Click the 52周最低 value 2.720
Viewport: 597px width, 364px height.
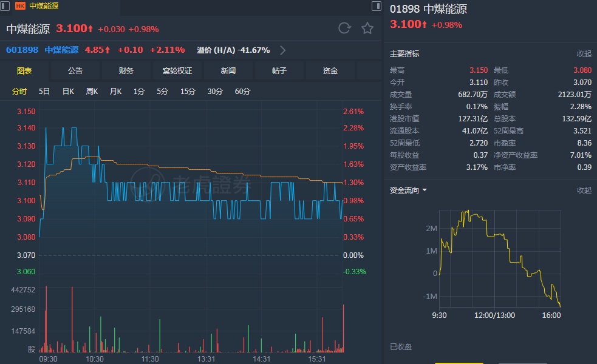[478, 143]
